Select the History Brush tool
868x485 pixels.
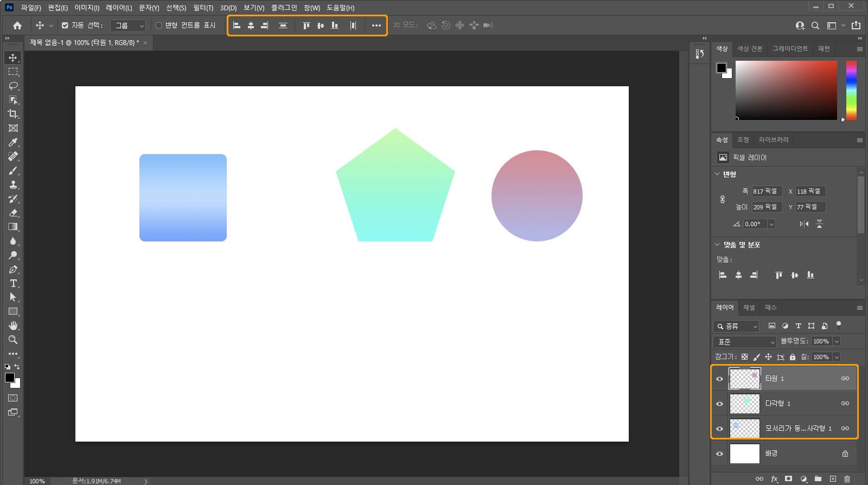pos(13,199)
